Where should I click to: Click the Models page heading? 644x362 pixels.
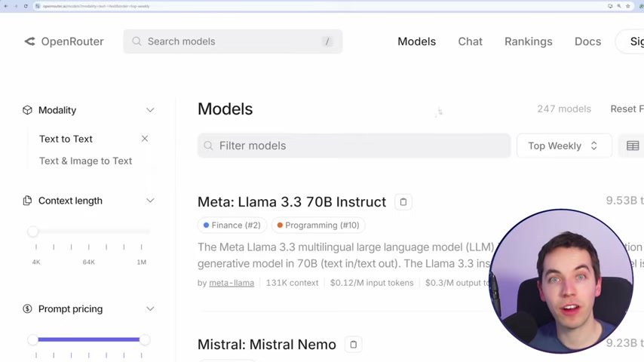(225, 109)
